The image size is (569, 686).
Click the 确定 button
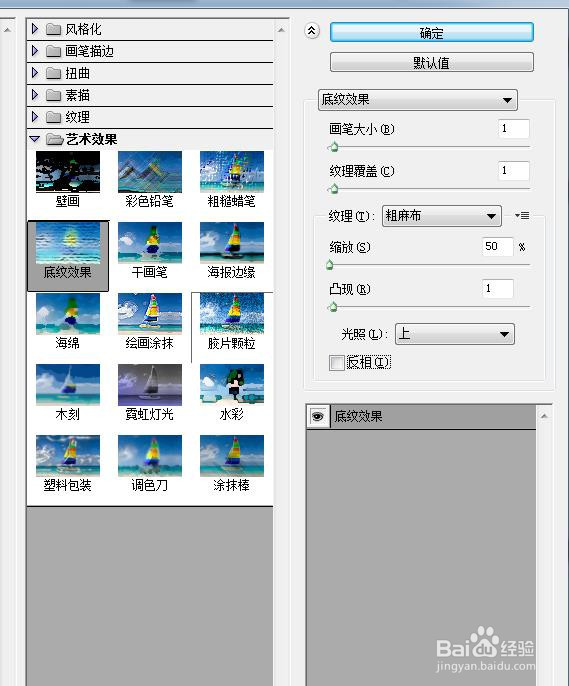point(432,32)
